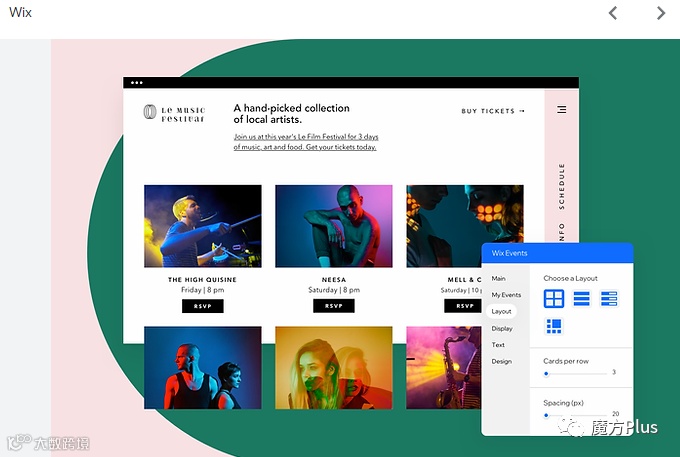The image size is (680, 457).
Task: Open My Events tab in panel
Action: pos(506,295)
